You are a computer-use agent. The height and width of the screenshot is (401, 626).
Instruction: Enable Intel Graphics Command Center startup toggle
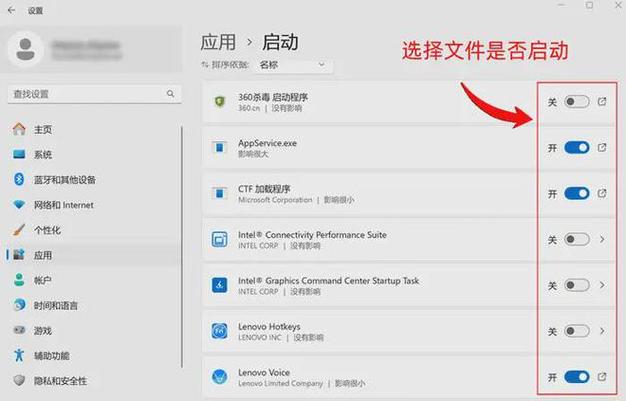(x=577, y=285)
